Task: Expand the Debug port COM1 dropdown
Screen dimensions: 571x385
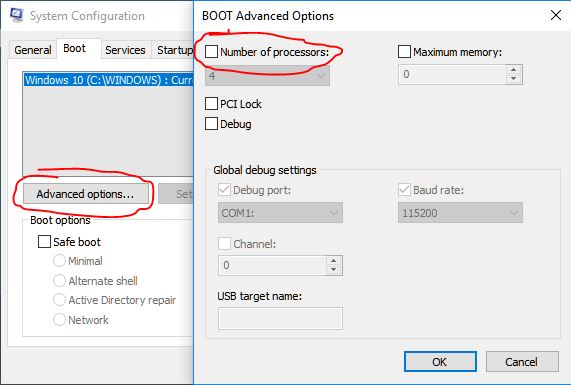Action: click(x=280, y=213)
